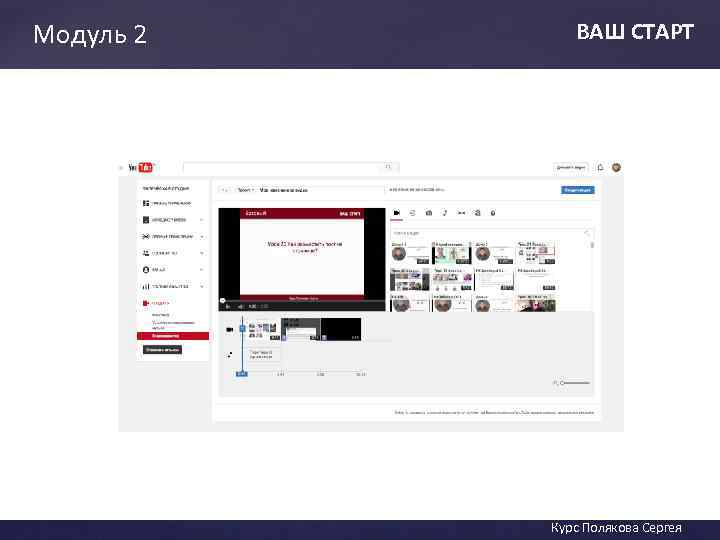Screen dimensions: 720x540
Task: Click the dark Send feedback button
Action: 163,350
